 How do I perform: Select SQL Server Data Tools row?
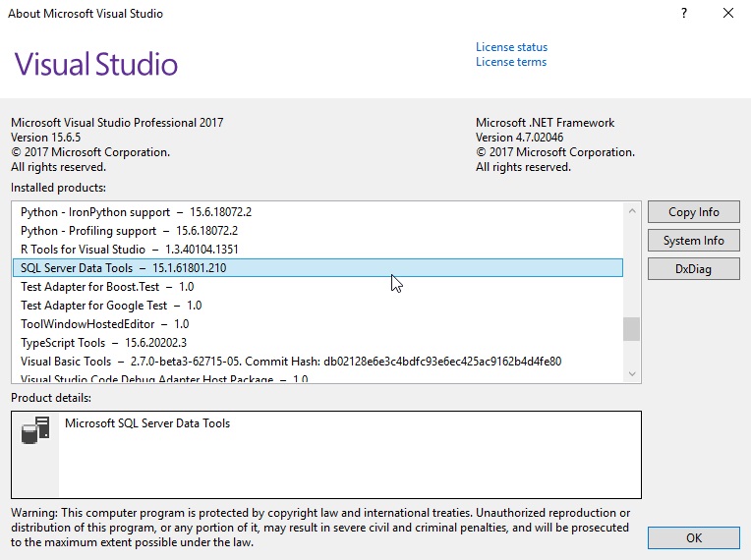coord(318,268)
